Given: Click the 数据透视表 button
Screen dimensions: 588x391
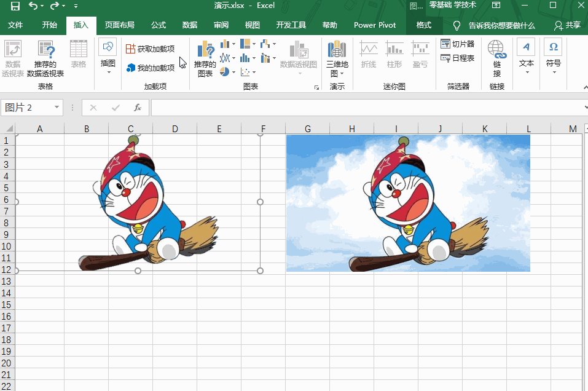Looking at the screenshot, I should click(x=13, y=59).
